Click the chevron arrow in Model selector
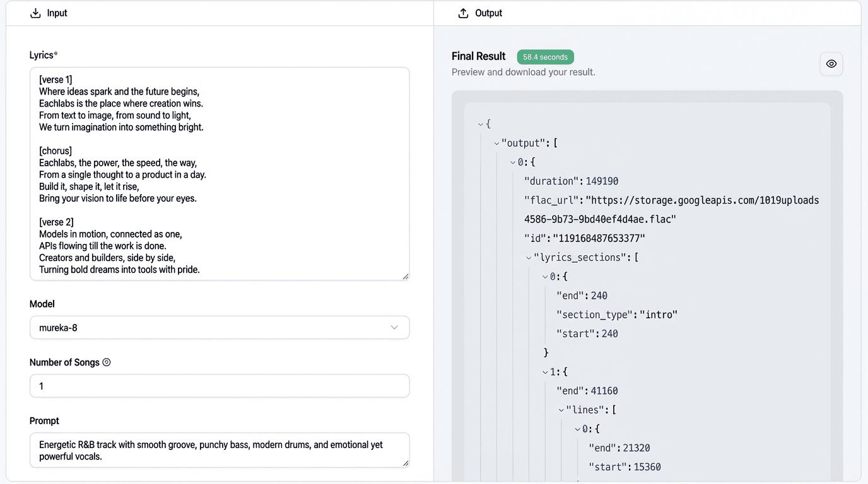The image size is (868, 484). pyautogui.click(x=394, y=328)
